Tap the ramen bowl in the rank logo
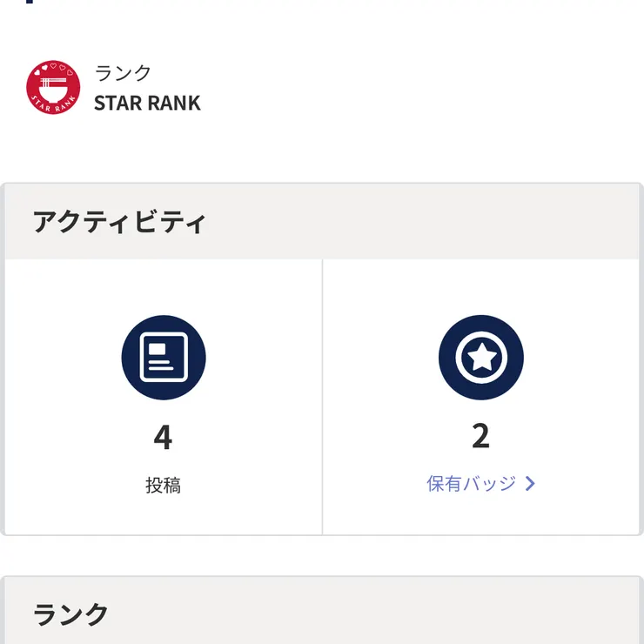The height and width of the screenshot is (644, 644). click(53, 85)
